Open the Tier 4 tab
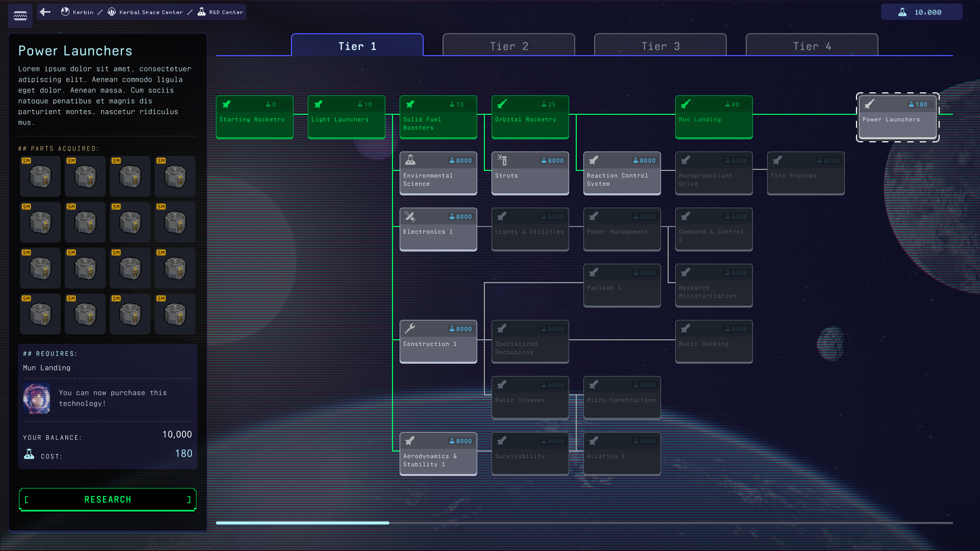The width and height of the screenshot is (980, 551). (x=812, y=45)
